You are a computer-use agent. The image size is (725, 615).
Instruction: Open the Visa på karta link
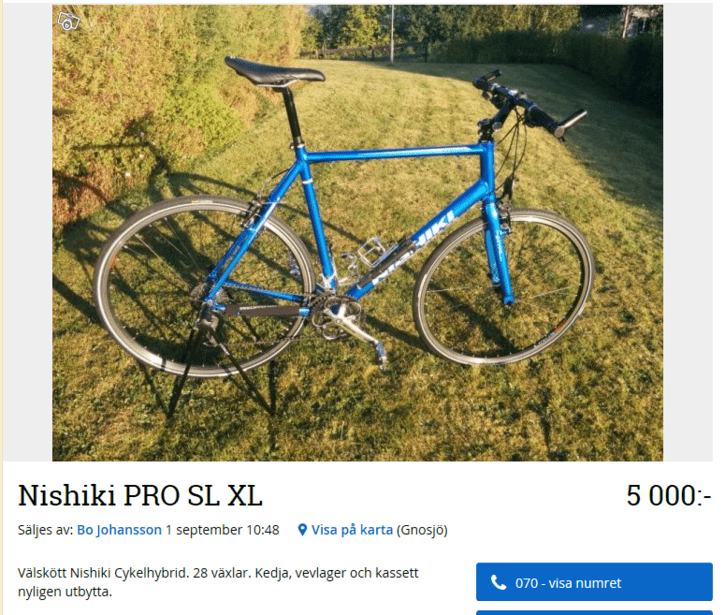tap(352, 530)
